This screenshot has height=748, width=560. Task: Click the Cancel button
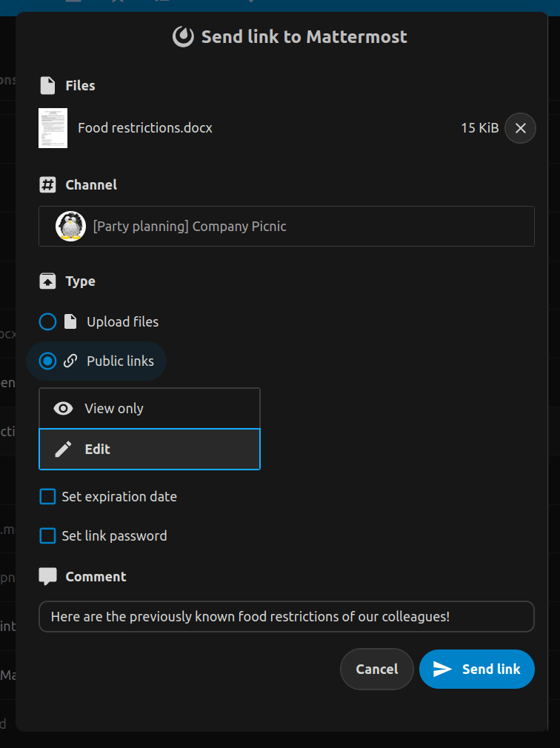point(376,669)
